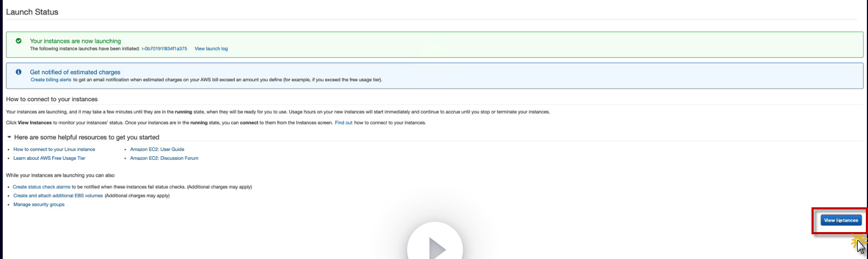Open the Manage security groups link
868x259 pixels.
[x=39, y=205]
